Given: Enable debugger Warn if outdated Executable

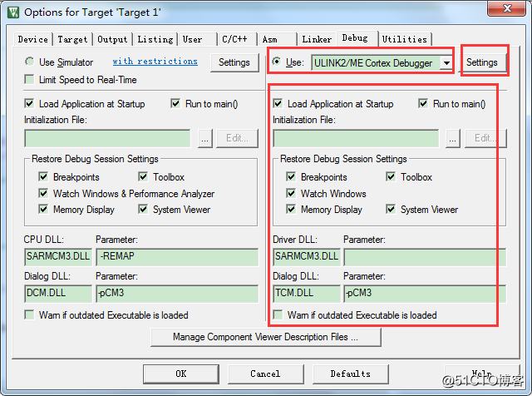Looking at the screenshot, I should pyautogui.click(x=278, y=314).
